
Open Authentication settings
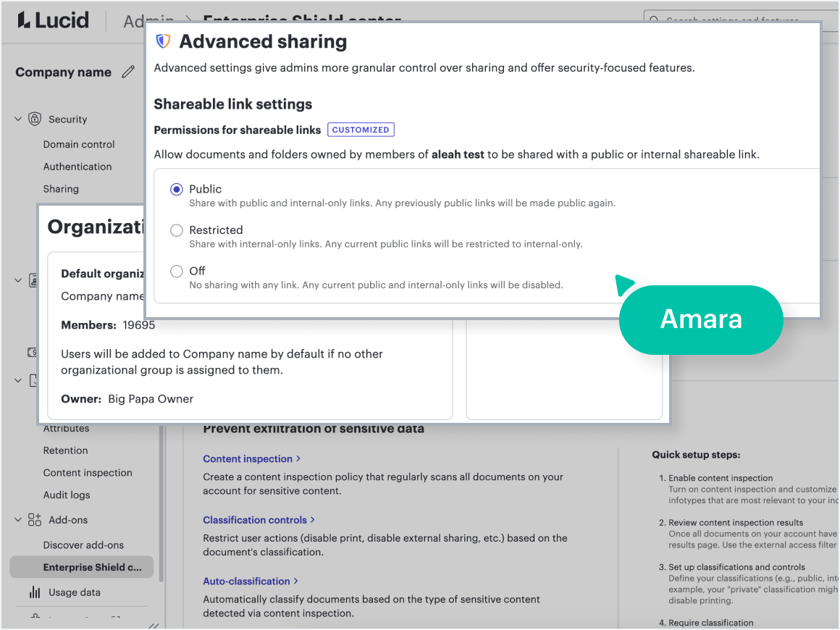77,167
